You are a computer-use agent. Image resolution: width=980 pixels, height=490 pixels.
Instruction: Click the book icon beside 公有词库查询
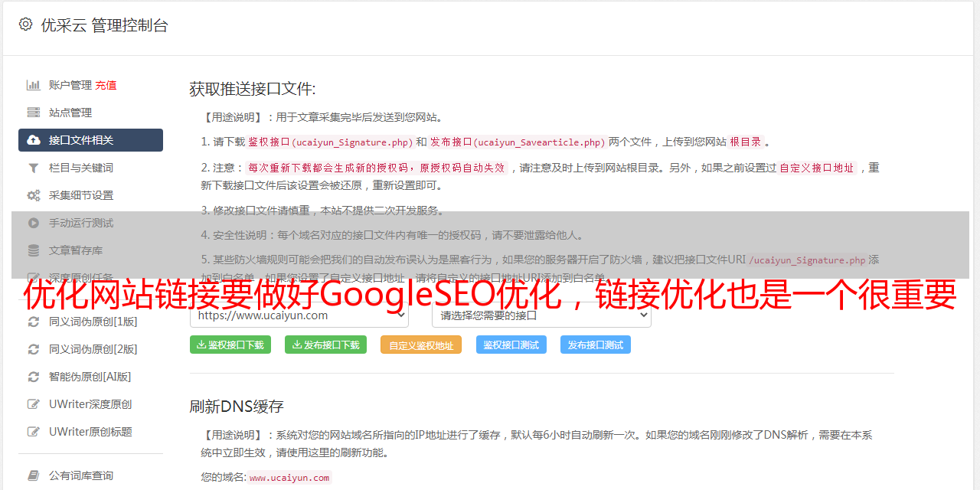pos(34,475)
